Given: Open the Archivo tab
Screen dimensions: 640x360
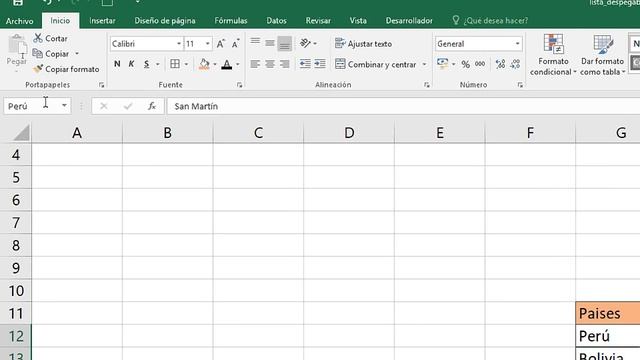Looking at the screenshot, I should pos(20,21).
